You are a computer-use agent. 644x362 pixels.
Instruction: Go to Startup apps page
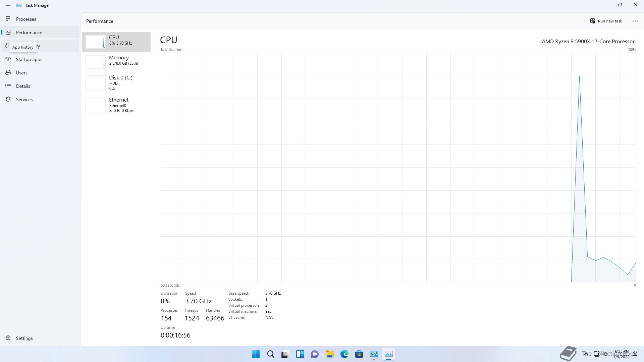pyautogui.click(x=40, y=59)
